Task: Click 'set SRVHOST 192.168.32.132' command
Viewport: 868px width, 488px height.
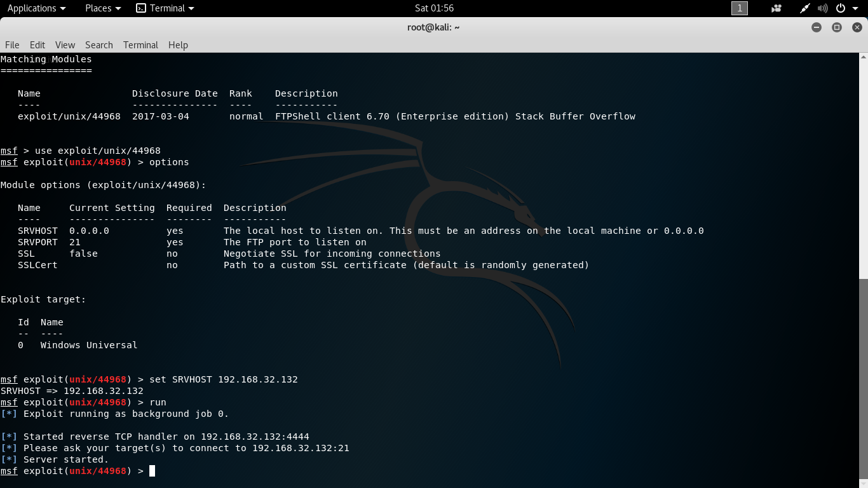Action: click(224, 379)
